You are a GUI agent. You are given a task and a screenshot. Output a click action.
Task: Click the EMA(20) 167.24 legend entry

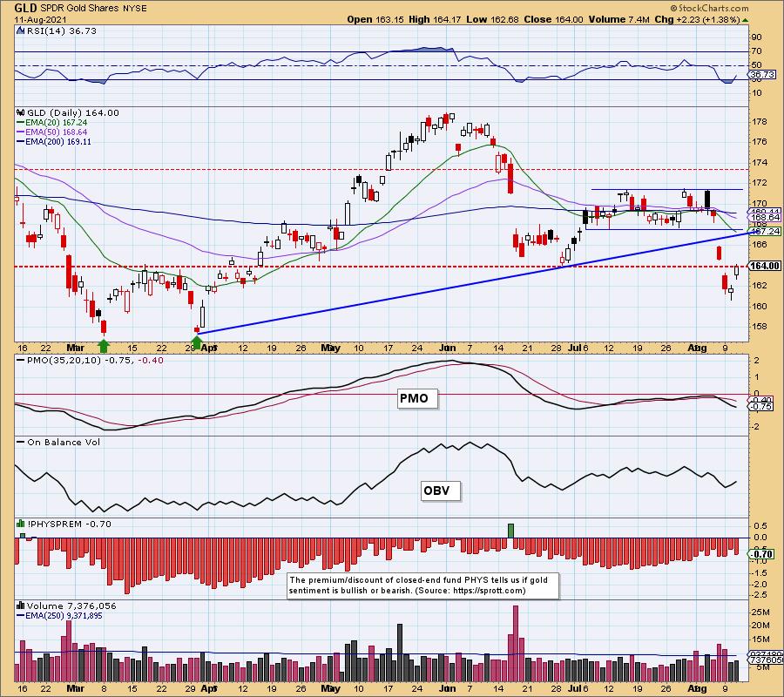click(52, 123)
